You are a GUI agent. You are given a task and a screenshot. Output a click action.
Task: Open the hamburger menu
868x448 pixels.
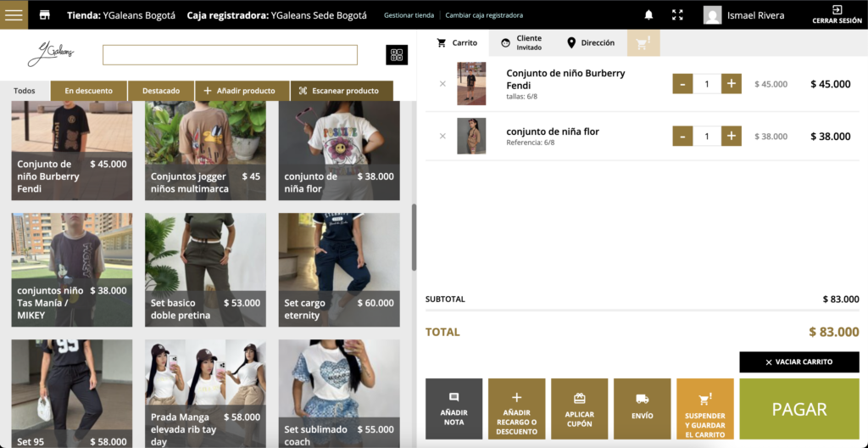14,15
